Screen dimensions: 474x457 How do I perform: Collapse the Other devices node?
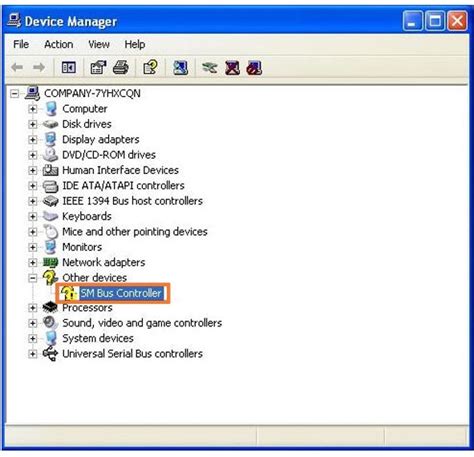[x=32, y=278]
